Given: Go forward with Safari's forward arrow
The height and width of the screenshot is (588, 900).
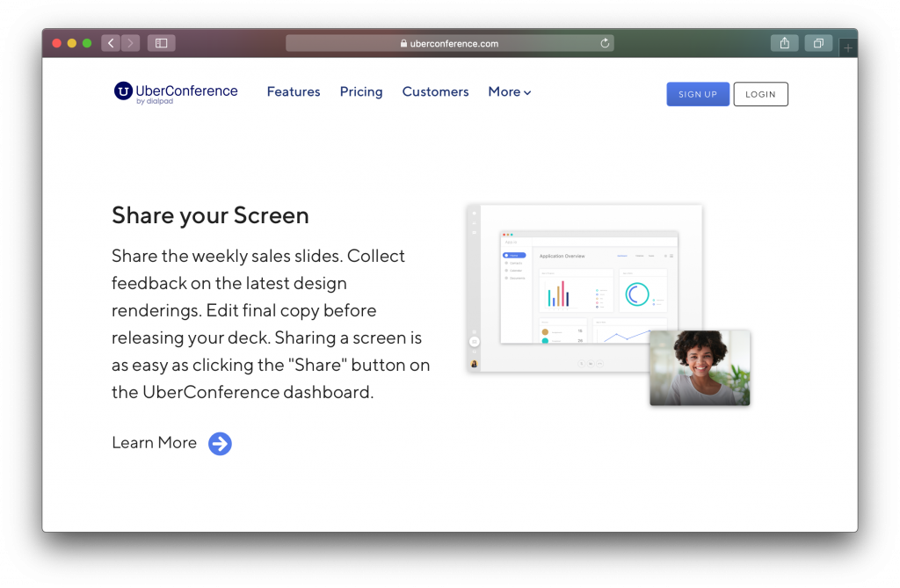Looking at the screenshot, I should 130,43.
